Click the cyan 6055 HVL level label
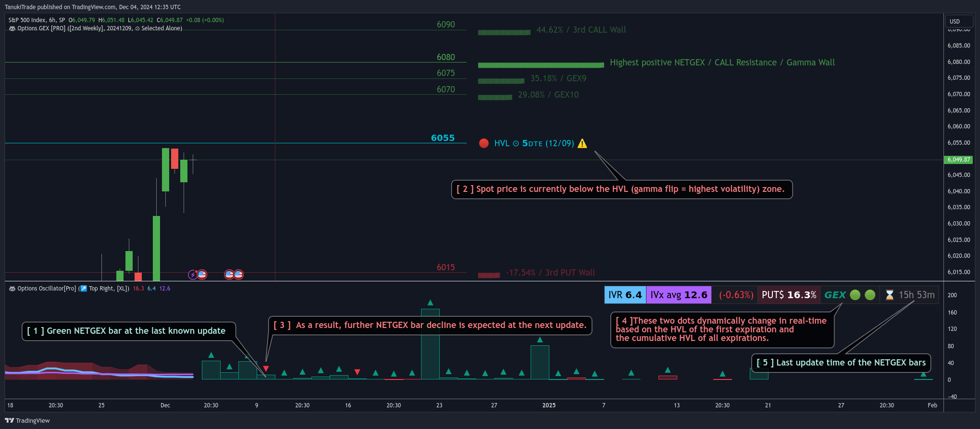980x429 pixels. (x=443, y=138)
